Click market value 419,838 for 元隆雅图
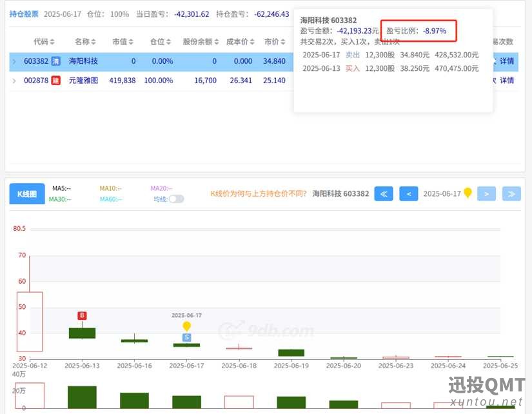This screenshot has width=532, height=414. [122, 81]
